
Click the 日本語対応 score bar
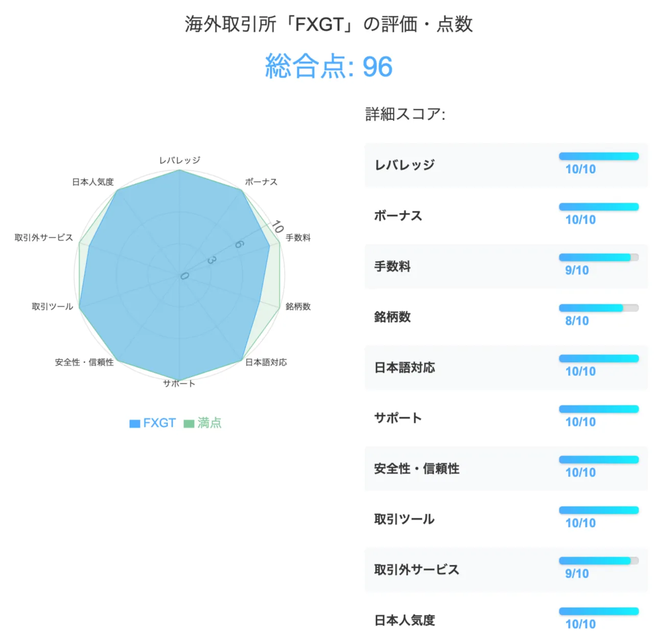point(599,359)
